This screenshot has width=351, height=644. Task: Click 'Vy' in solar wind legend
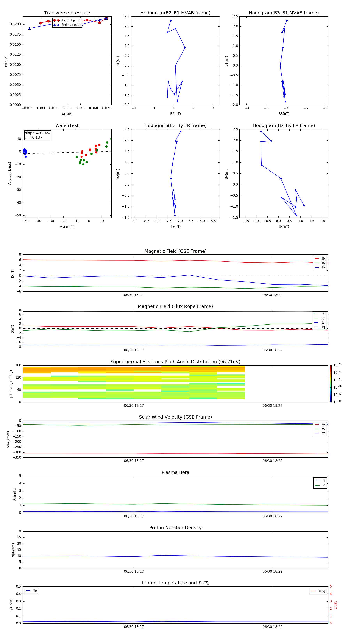point(320,429)
